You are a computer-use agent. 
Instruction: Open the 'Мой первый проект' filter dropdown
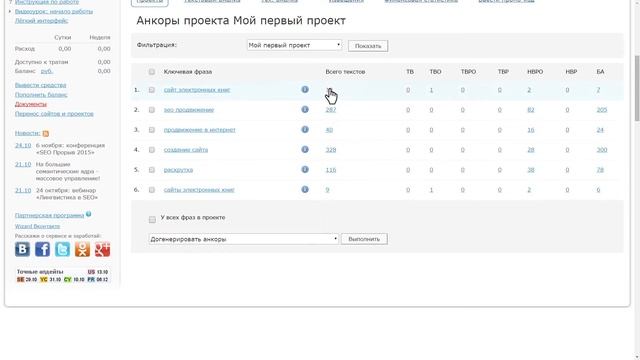[x=294, y=45]
